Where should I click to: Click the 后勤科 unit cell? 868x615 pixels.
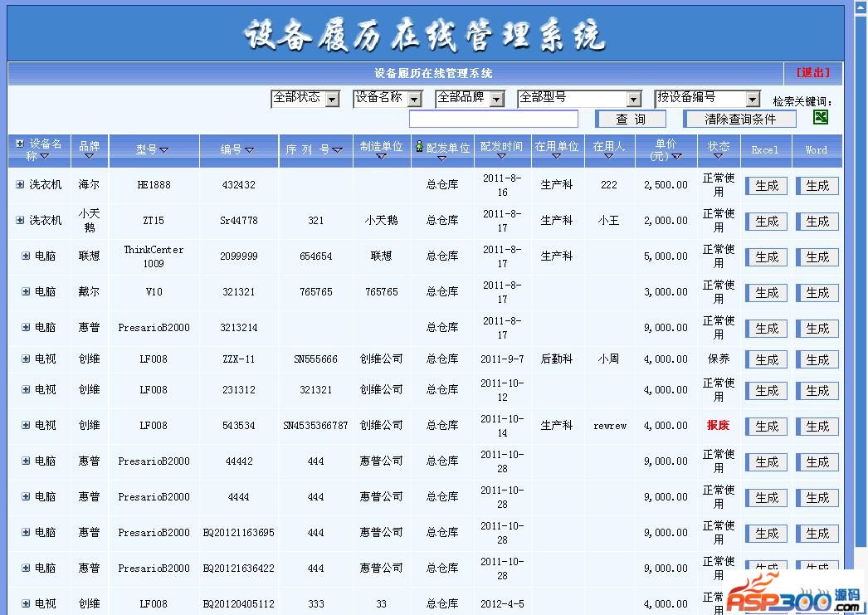click(556, 359)
